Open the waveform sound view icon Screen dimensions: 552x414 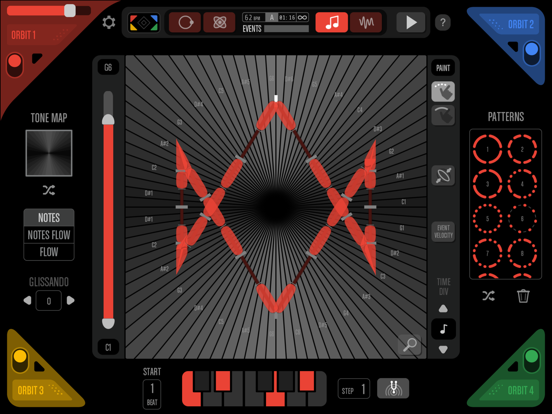pos(366,23)
